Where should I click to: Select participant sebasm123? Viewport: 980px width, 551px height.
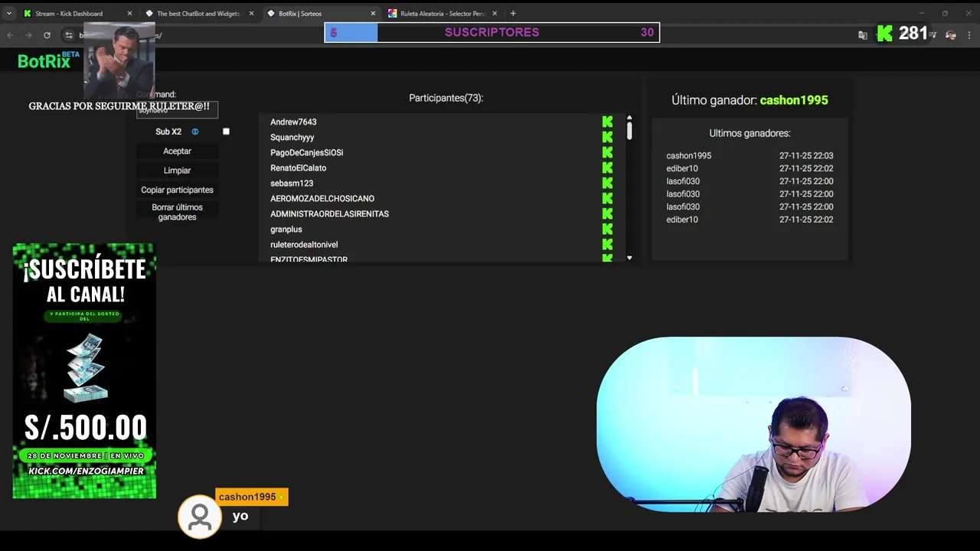tap(292, 183)
